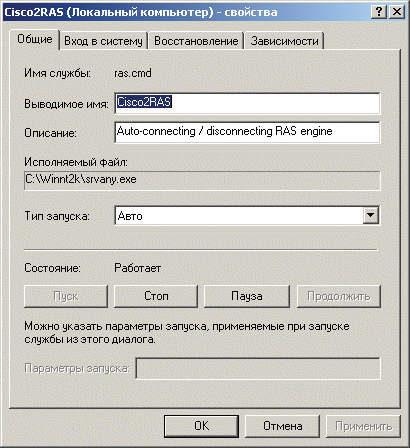Click the Параметры запуска input field
Image resolution: width=410 pixels, height=448 pixels.
258,368
